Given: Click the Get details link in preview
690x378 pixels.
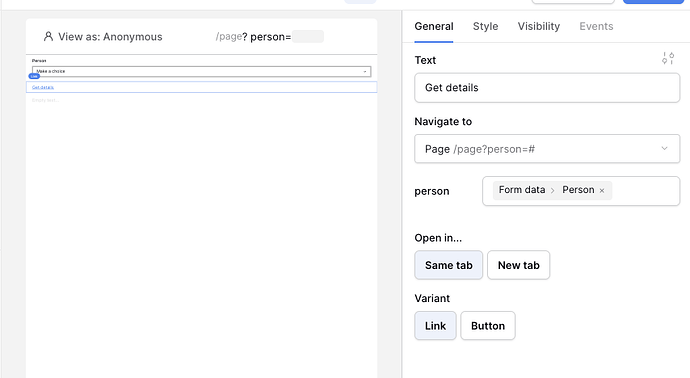Looking at the screenshot, I should pos(43,87).
